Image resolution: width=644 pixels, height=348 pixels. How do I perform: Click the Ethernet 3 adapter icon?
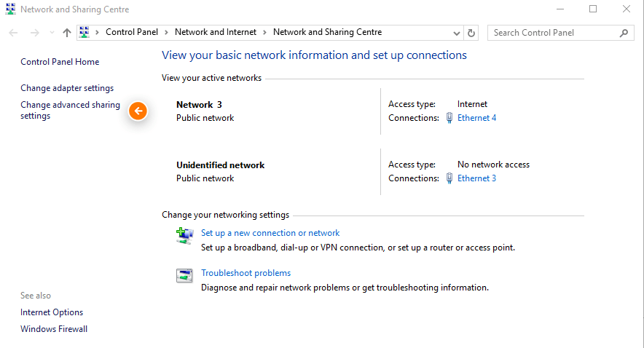(449, 178)
